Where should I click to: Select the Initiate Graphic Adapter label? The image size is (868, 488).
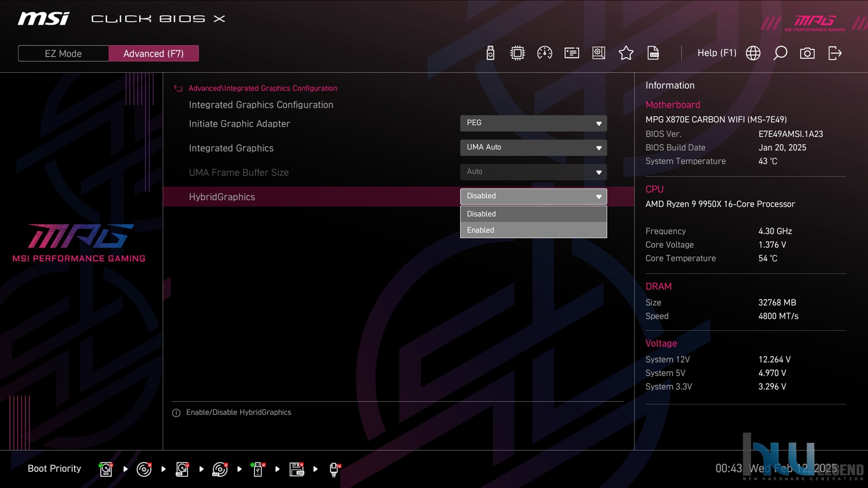coord(239,124)
